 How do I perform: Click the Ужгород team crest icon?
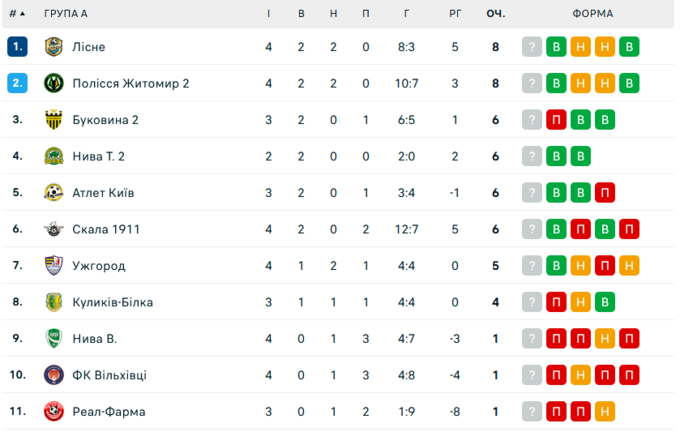[53, 266]
